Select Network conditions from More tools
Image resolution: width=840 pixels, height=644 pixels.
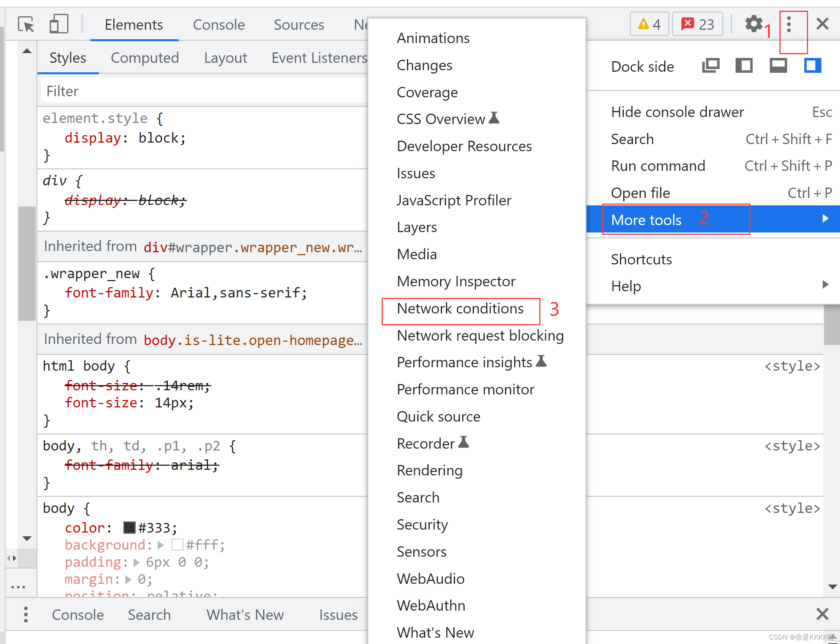(460, 309)
